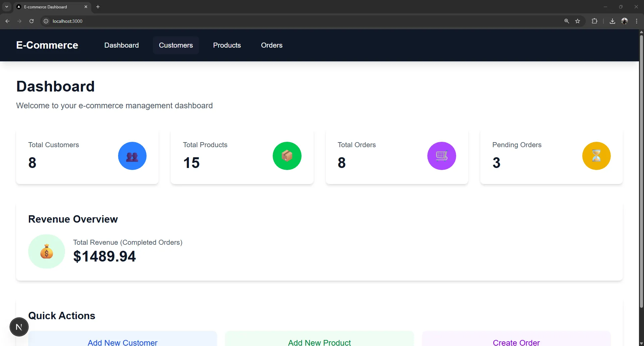Open the Orders navigation item
644x346 pixels.
(272, 45)
